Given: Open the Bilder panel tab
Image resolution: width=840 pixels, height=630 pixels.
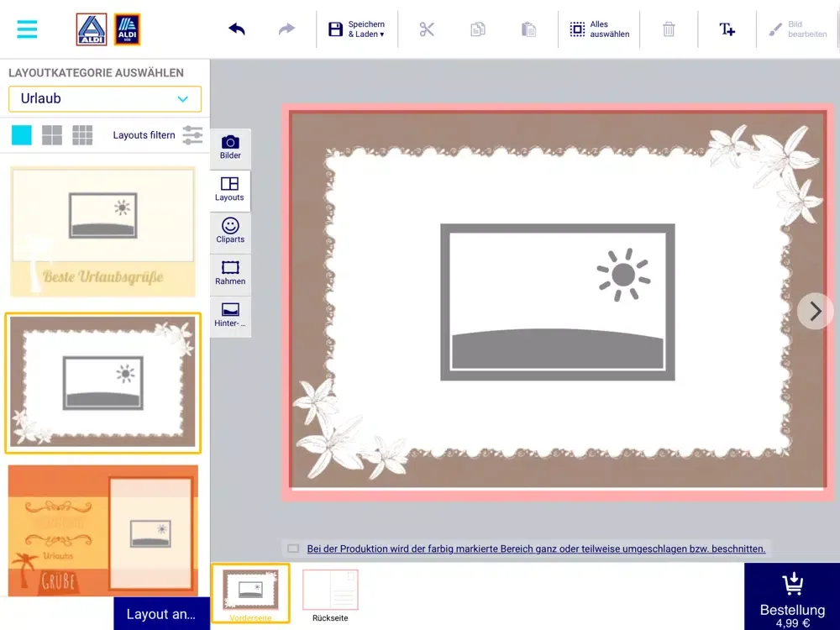Looking at the screenshot, I should point(230,147).
